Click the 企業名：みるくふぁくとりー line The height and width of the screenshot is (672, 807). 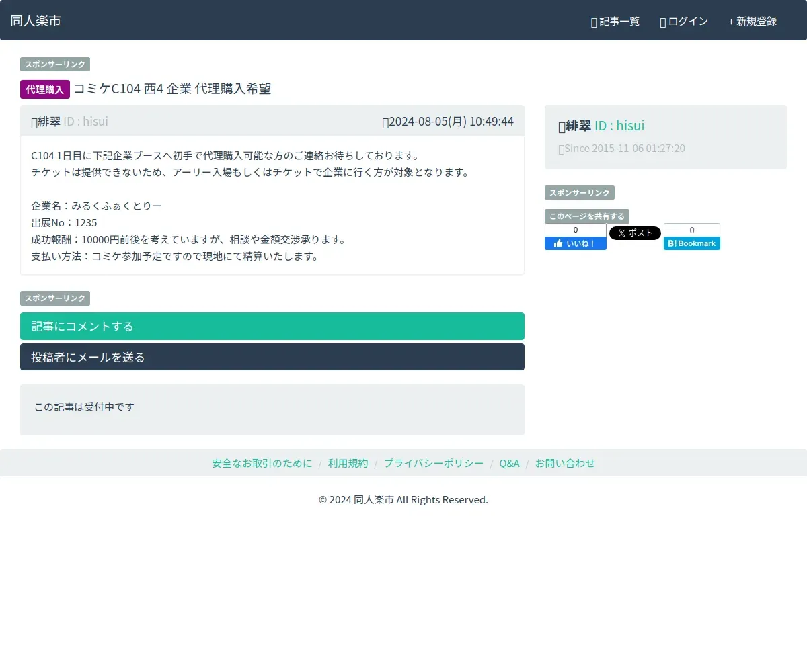pyautogui.click(x=96, y=206)
